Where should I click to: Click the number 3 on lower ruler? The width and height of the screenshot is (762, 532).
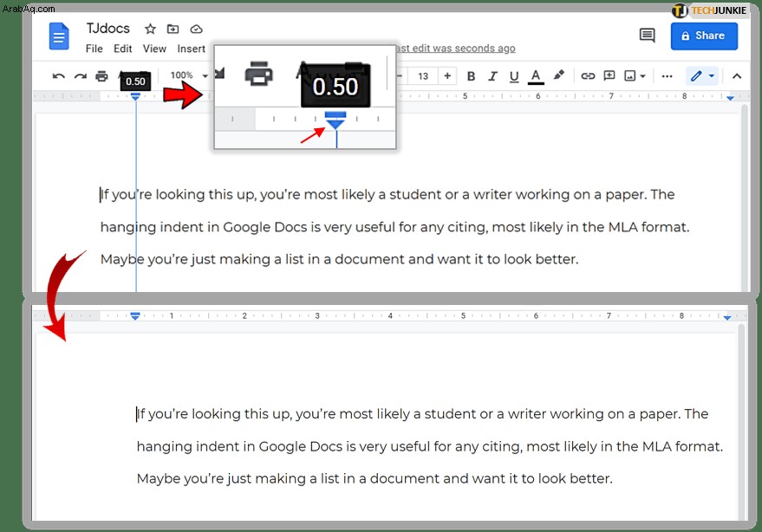pos(317,315)
